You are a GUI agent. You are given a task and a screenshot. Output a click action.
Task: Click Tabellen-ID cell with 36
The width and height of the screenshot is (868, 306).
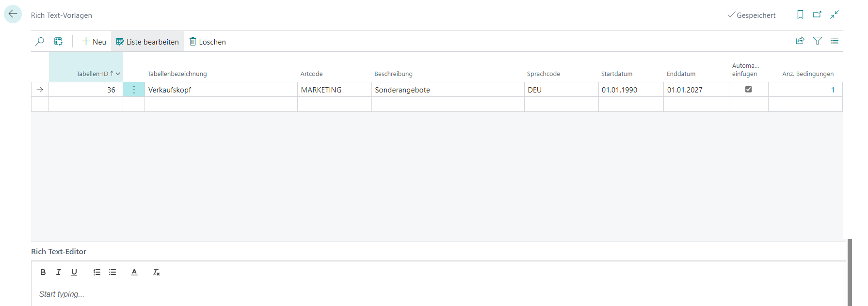(86, 90)
